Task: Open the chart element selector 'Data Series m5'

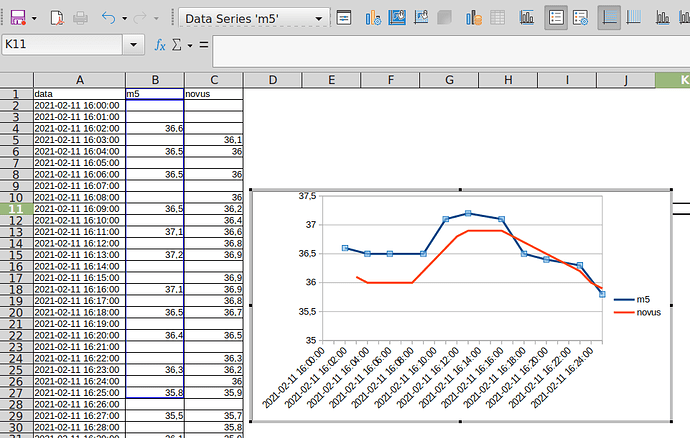Action: [x=254, y=18]
